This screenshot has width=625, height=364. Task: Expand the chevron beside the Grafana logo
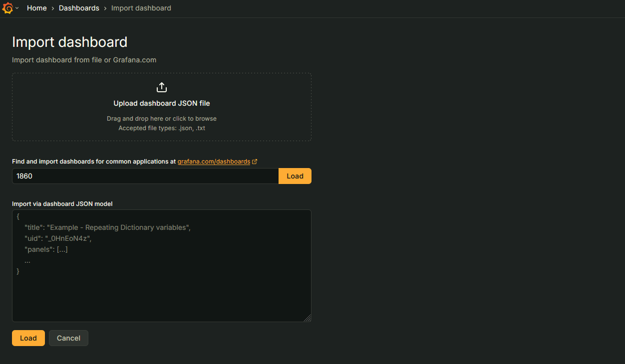click(17, 8)
